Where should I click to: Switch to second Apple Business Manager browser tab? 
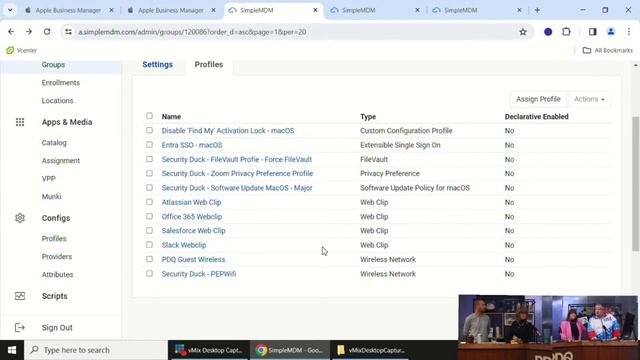click(170, 10)
